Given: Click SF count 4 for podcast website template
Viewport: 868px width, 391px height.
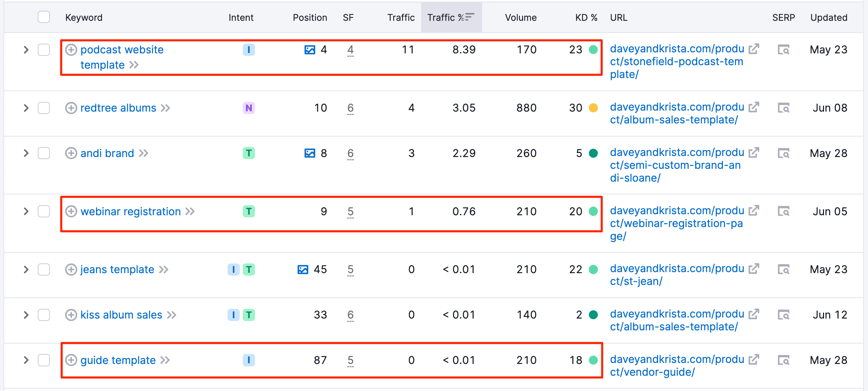Looking at the screenshot, I should pos(351,50).
